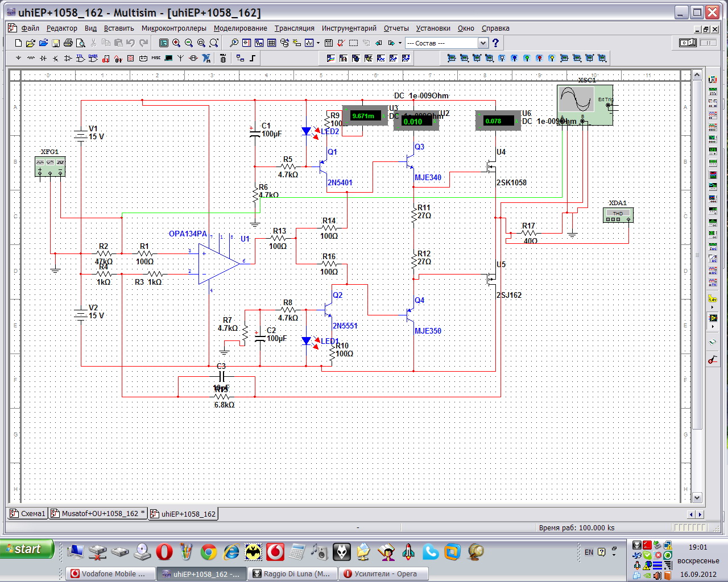Switch to Усилители - Opera taskbar window
This screenshot has width=728, height=582.
tap(383, 574)
